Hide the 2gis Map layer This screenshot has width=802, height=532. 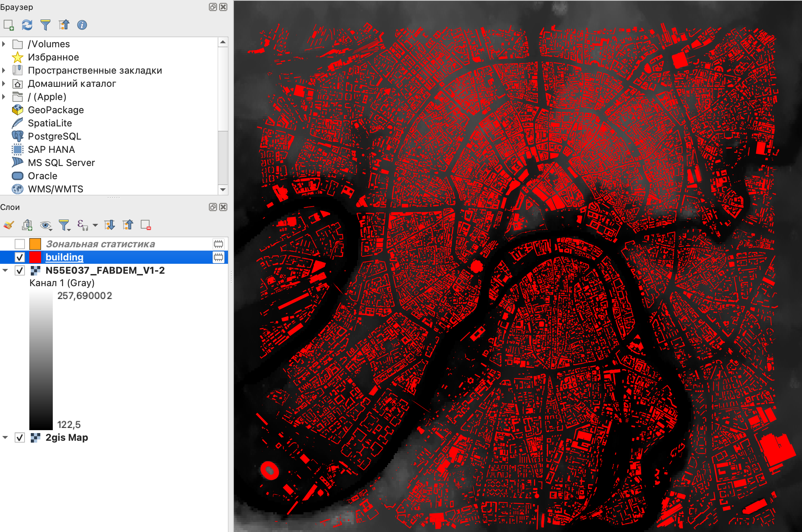click(20, 437)
